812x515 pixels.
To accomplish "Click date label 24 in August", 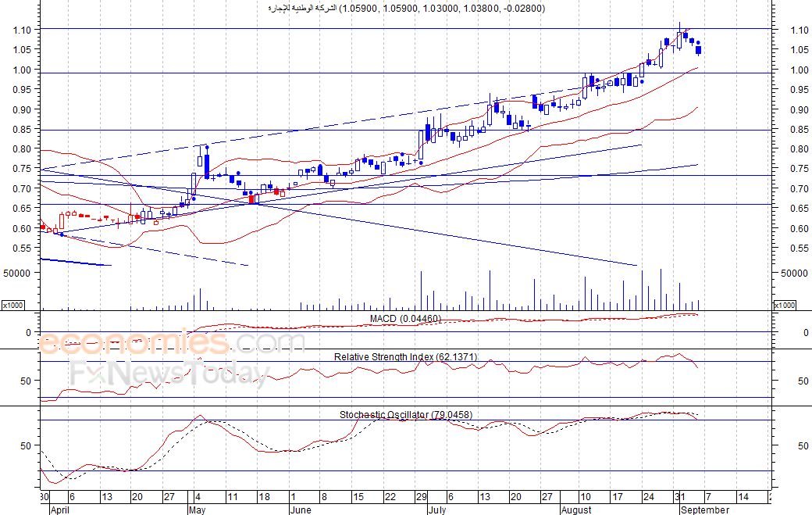I will point(648,497).
